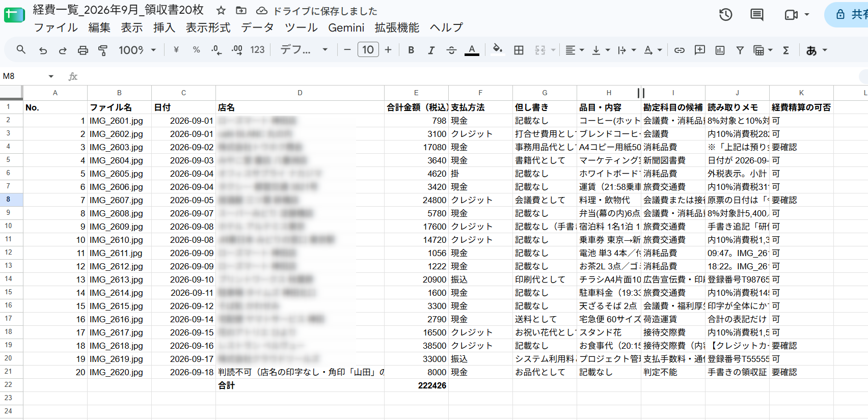Open the functions sigma menu

click(x=786, y=50)
